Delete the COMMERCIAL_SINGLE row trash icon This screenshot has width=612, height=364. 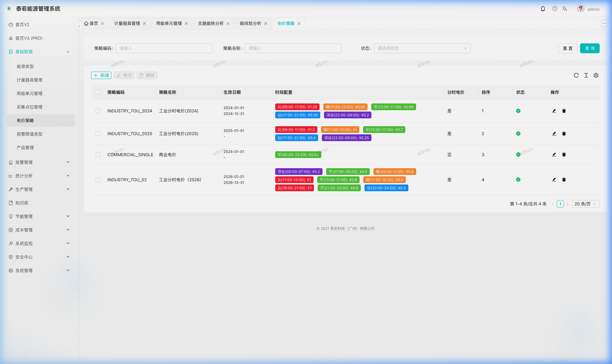pyautogui.click(x=564, y=154)
